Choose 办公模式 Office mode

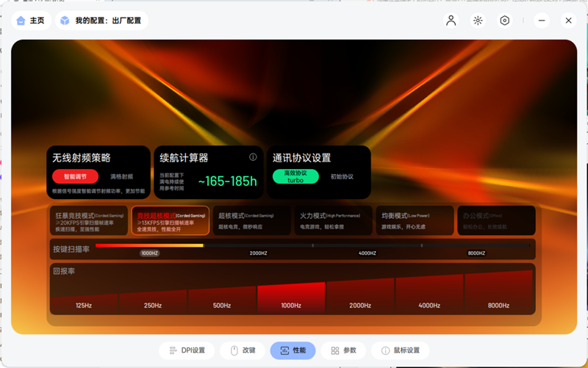click(x=497, y=220)
